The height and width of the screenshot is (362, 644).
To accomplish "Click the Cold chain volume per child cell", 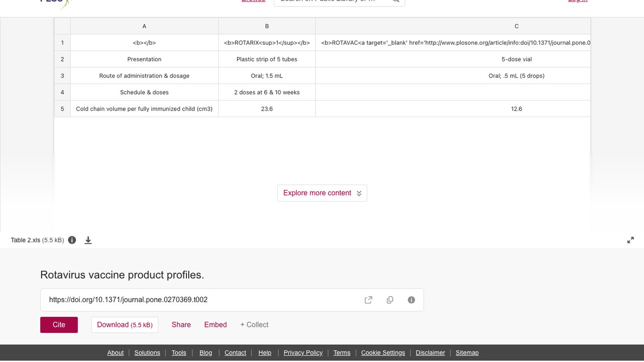I will coord(144,109).
